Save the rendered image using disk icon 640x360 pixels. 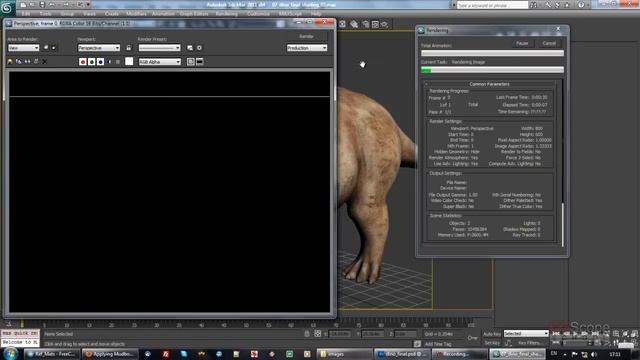coord(10,62)
